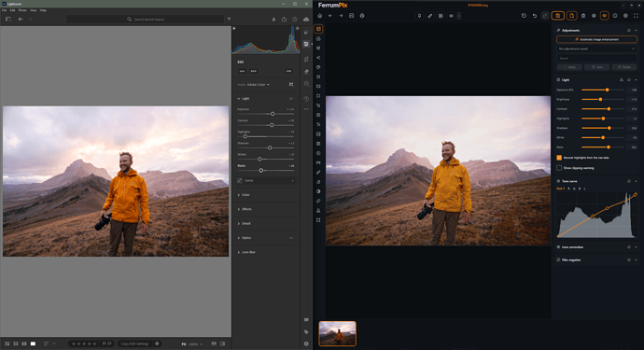Click the fullscreen icon in FerrumPix toolbar
Screen dimensions: 644x350
coord(636,16)
